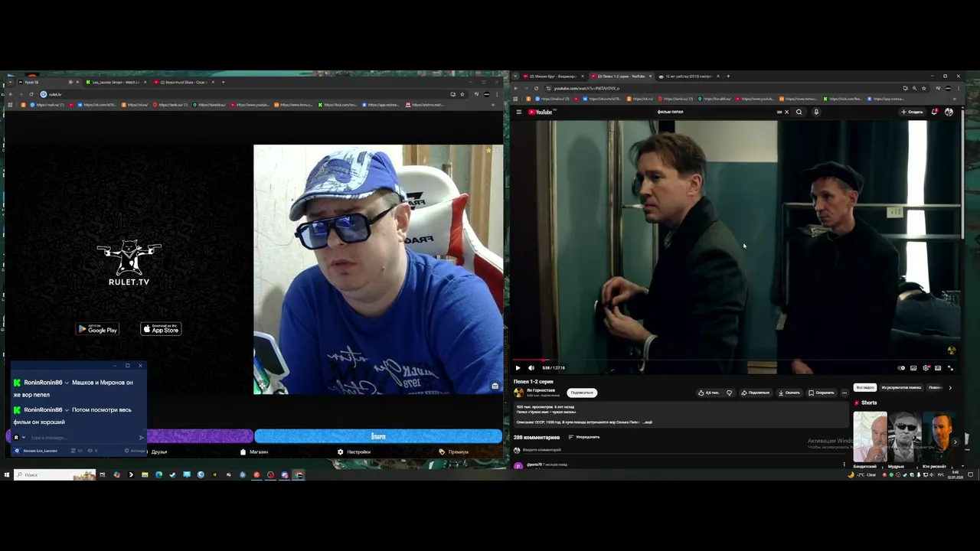Switch YouTube player to theater mode
Screen dimensions: 980x551
click(x=938, y=368)
